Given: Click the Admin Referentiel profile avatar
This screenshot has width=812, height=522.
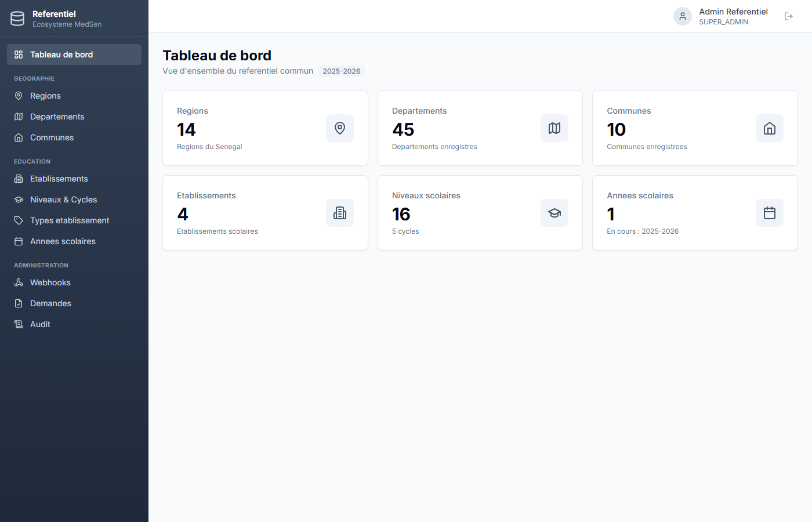Looking at the screenshot, I should [x=682, y=16].
